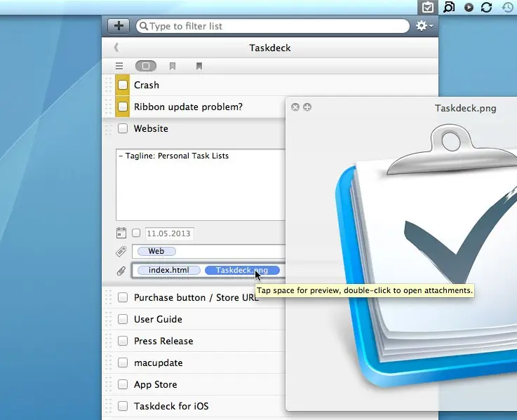Click the magnifier menu bar icon

click(449, 7)
